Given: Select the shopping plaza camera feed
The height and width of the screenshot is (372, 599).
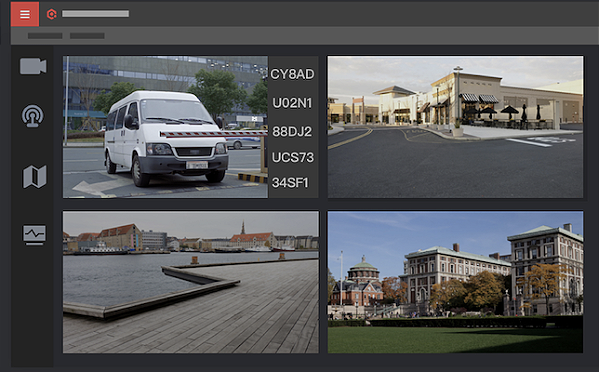Looking at the screenshot, I should (455, 127).
